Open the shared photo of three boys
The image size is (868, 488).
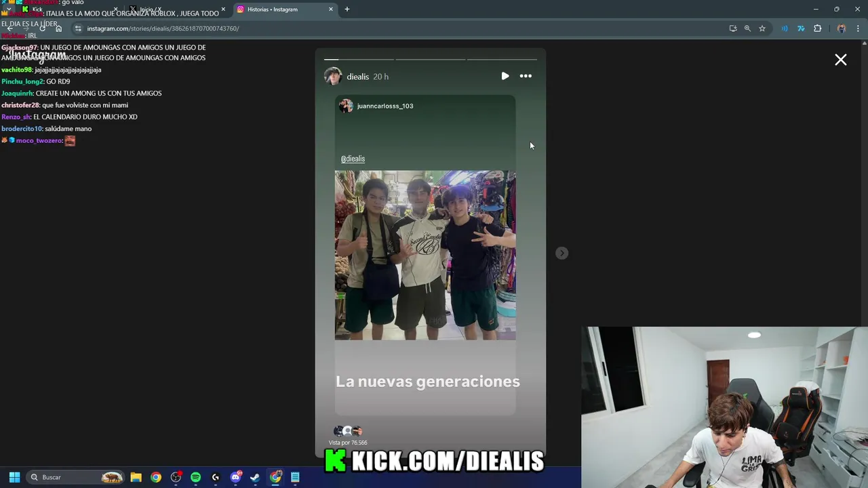click(425, 255)
